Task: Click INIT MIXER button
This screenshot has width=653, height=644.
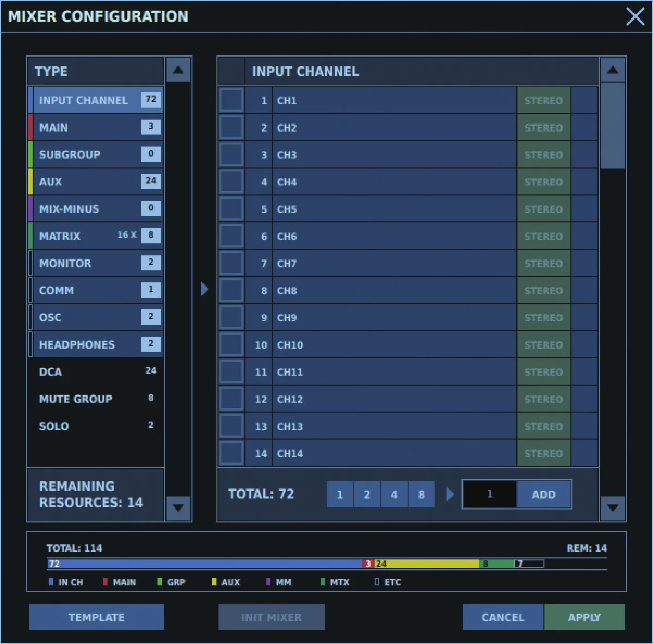Action: click(272, 617)
